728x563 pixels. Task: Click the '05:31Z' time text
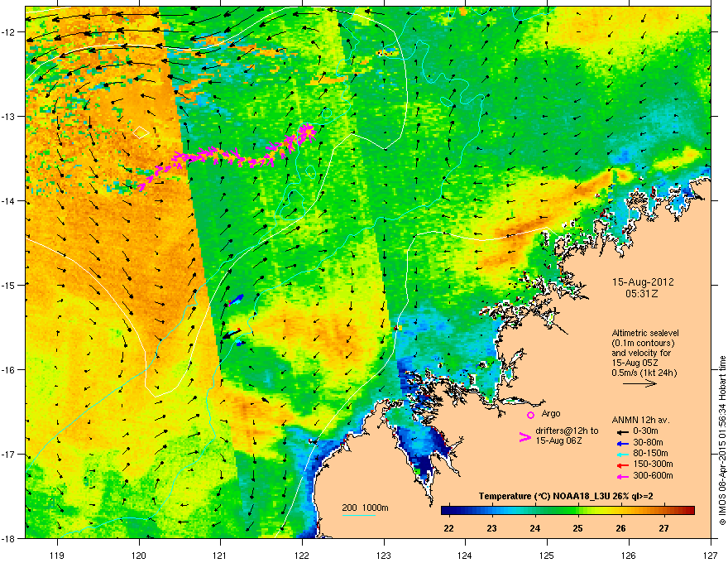pos(642,294)
